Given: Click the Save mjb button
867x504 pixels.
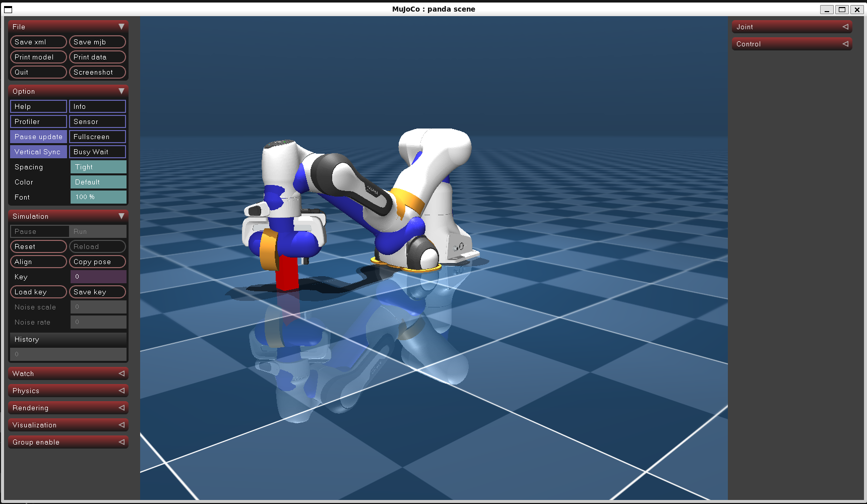Looking at the screenshot, I should coord(97,42).
